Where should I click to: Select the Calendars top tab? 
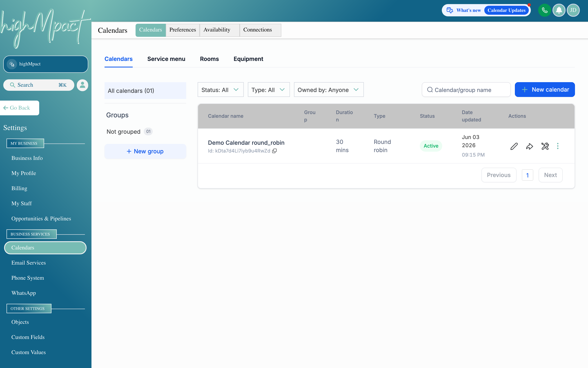(150, 30)
